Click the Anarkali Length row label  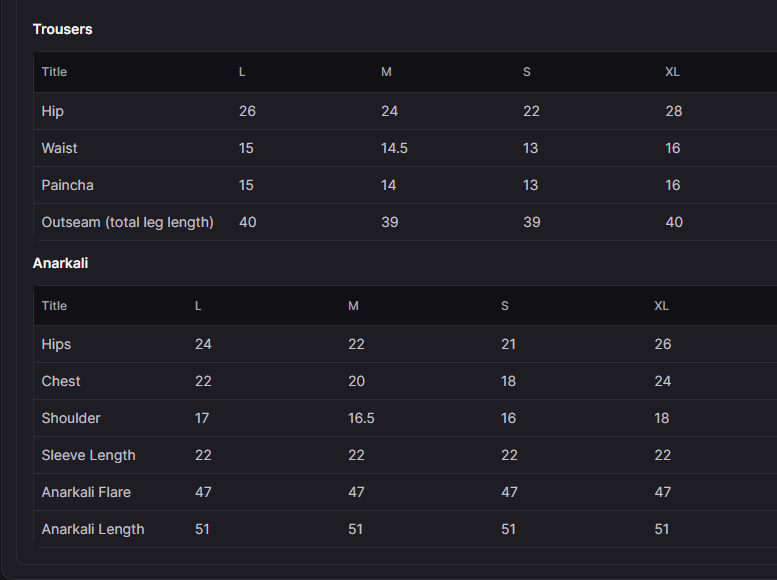point(93,529)
